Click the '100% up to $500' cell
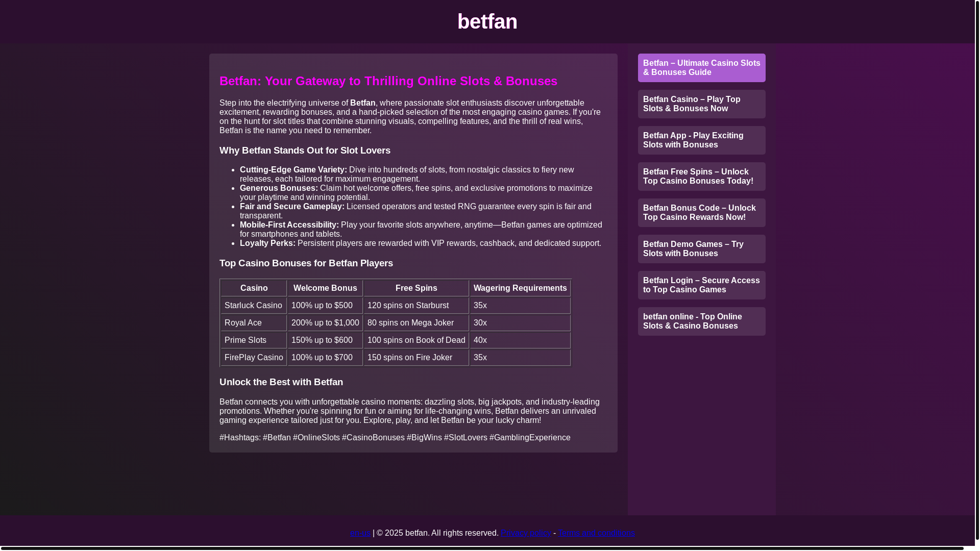This screenshot has height=551, width=980. [x=325, y=306]
